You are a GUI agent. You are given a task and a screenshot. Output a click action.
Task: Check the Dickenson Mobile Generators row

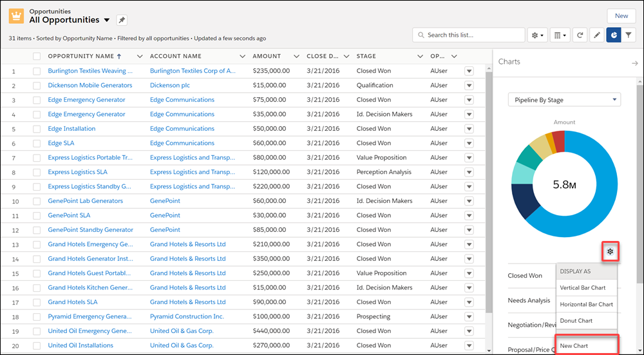tap(37, 86)
